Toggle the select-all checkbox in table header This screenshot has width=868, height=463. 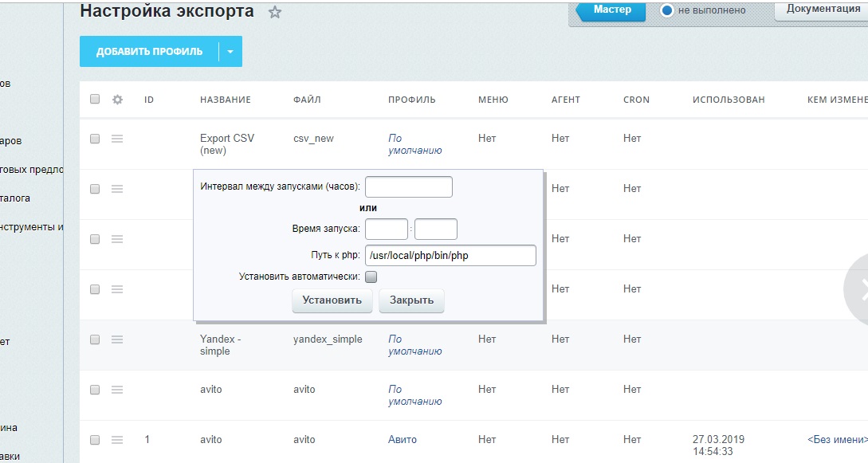point(95,100)
